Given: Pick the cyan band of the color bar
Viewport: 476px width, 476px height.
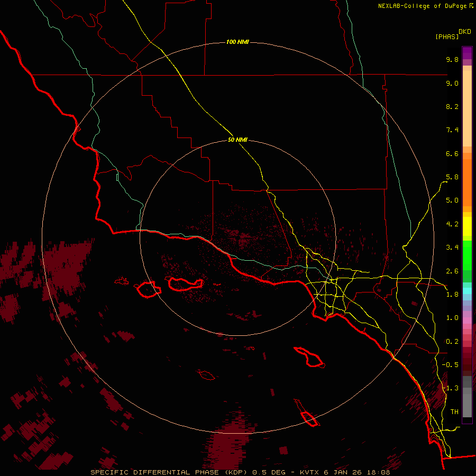Looking at the screenshot, I should click(x=467, y=291).
